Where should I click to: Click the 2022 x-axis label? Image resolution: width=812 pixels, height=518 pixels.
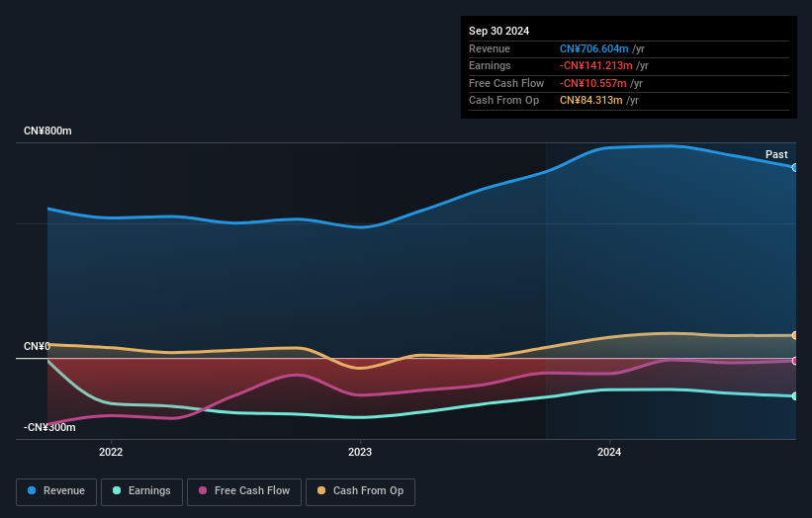(x=111, y=452)
